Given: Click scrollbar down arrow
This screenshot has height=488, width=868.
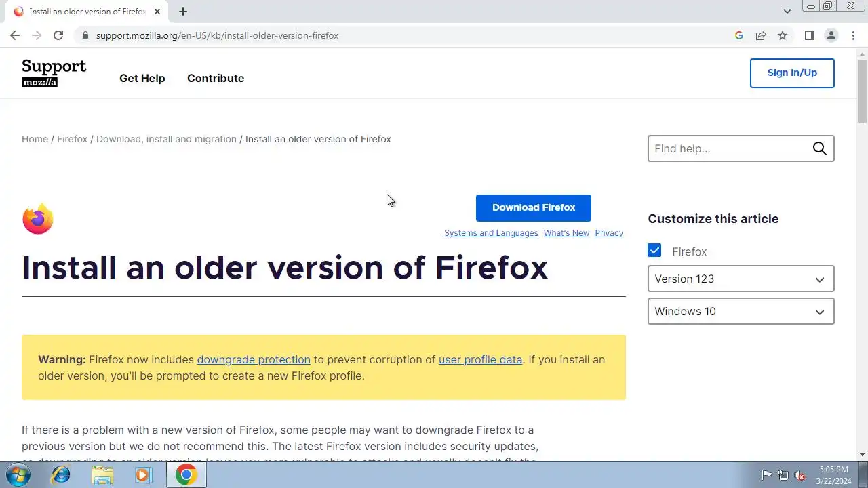Looking at the screenshot, I should pyautogui.click(x=862, y=455).
